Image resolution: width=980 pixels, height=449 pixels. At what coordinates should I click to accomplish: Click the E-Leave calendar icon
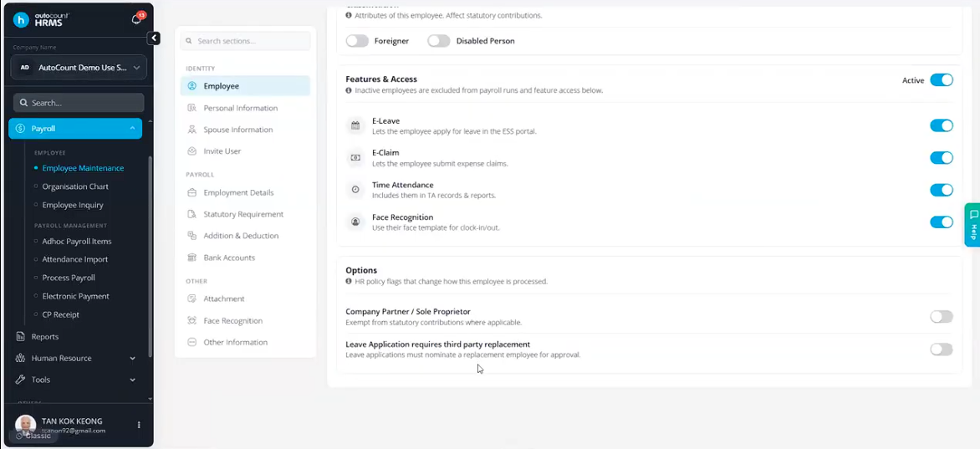[355, 125]
